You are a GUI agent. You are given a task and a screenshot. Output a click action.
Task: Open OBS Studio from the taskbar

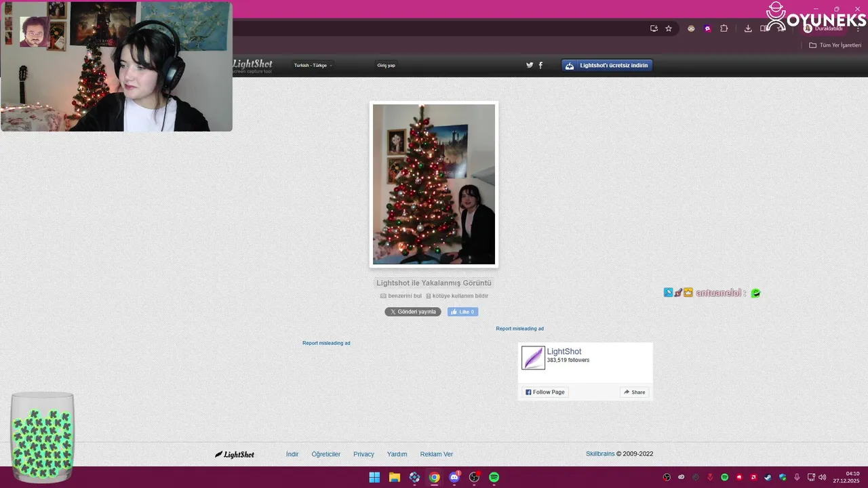click(x=474, y=477)
